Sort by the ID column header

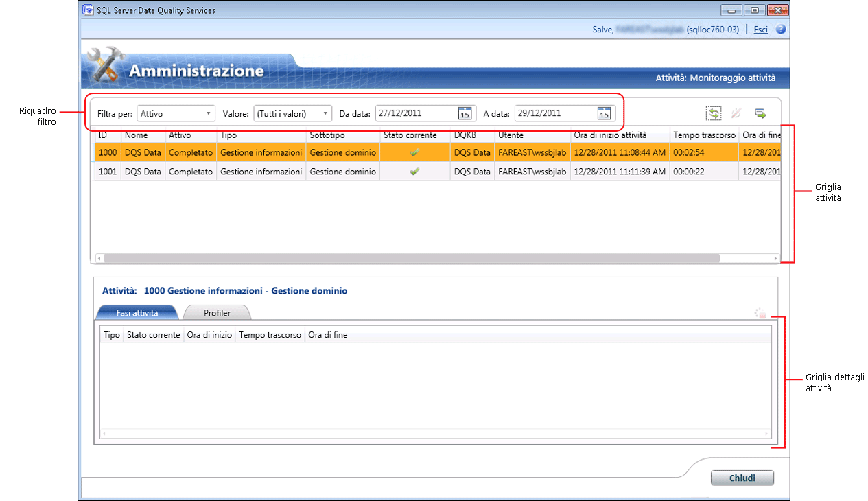coord(108,135)
